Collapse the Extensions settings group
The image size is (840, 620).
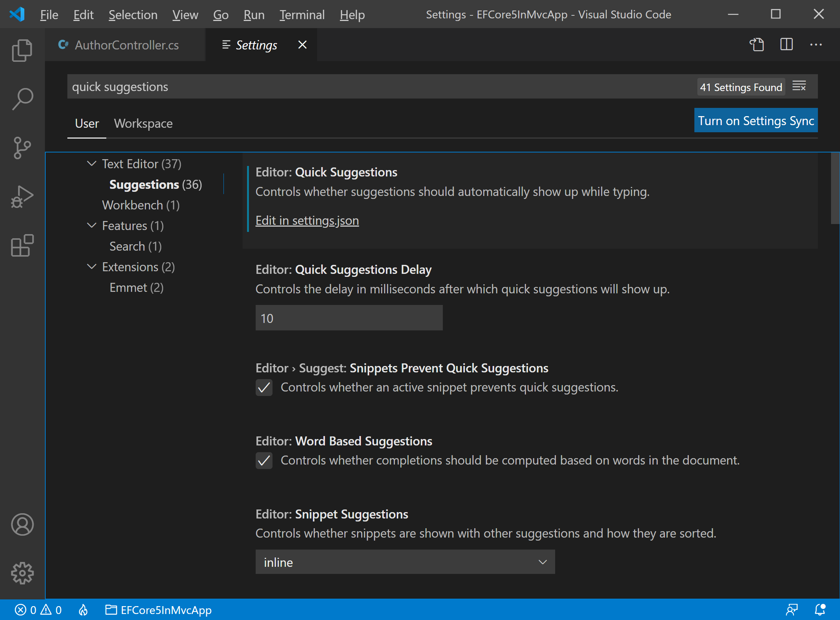(x=91, y=267)
